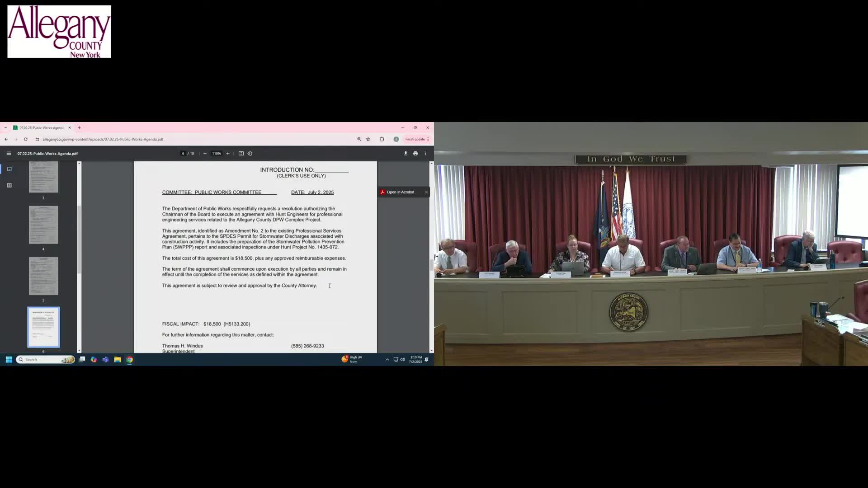Select fit-to-page view mode

pyautogui.click(x=241, y=153)
